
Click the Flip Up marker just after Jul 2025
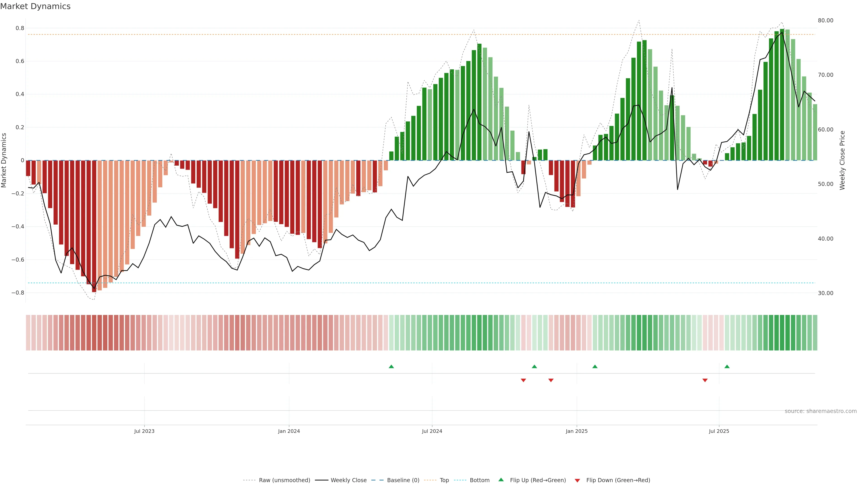pyautogui.click(x=727, y=366)
